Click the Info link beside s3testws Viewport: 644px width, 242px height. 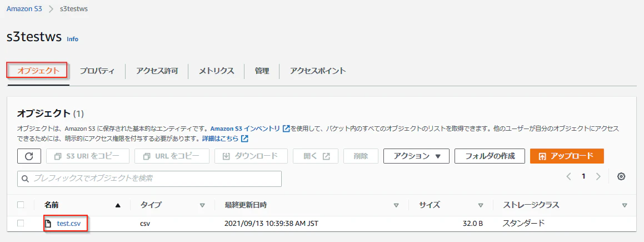coord(72,39)
